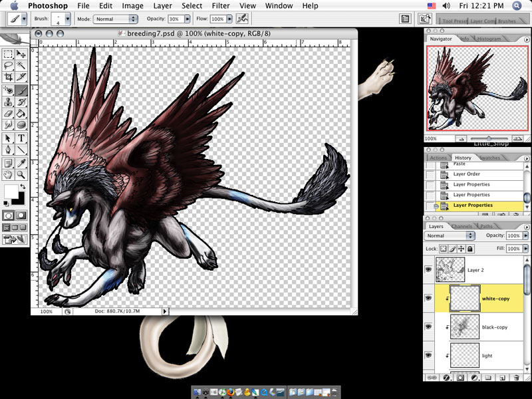The height and width of the screenshot is (399, 532).
Task: Open the tool preset picker arrow
Action: coord(24,19)
